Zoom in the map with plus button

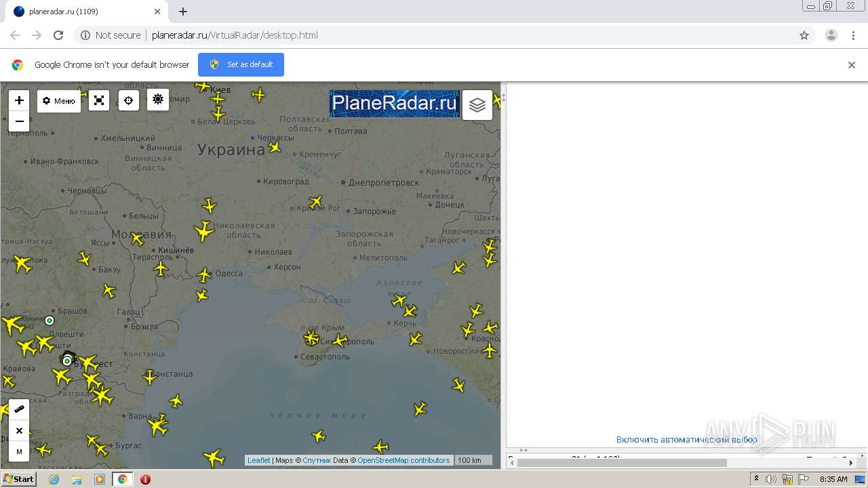click(x=19, y=100)
